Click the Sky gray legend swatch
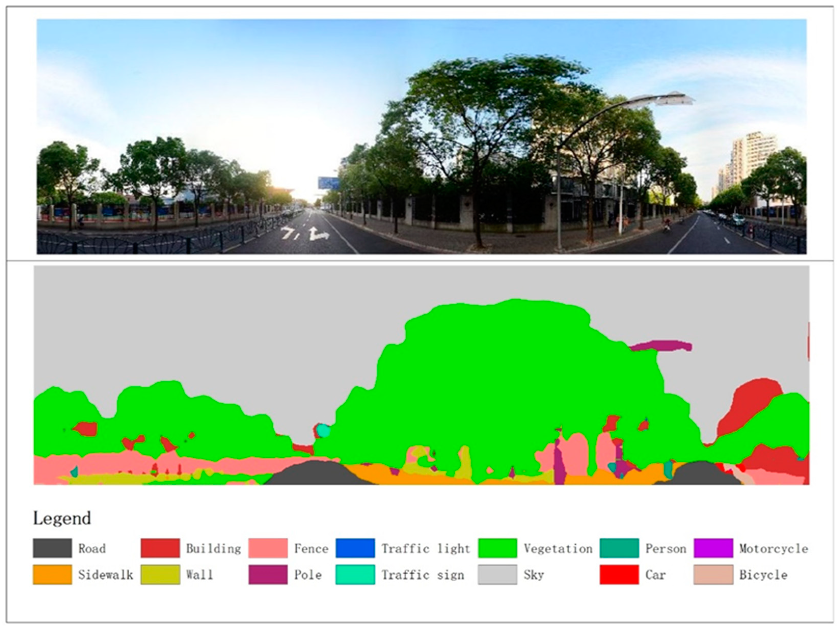This screenshot has height=630, width=840. coord(497,575)
